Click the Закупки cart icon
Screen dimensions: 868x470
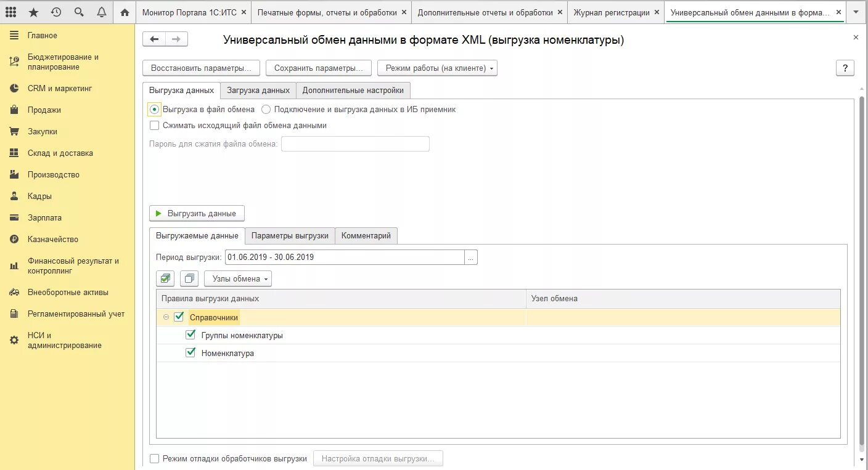click(14, 131)
